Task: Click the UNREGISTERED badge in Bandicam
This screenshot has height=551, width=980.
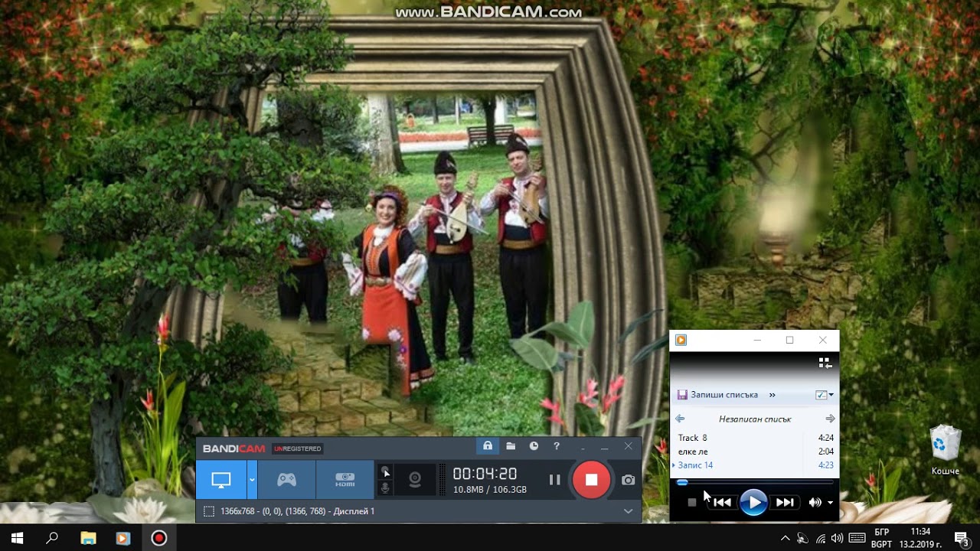Action: (x=298, y=448)
